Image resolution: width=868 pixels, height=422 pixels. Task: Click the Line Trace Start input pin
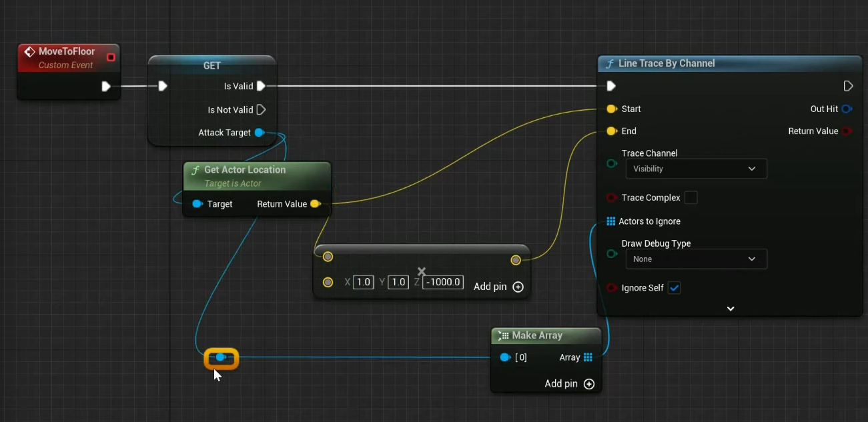(611, 109)
